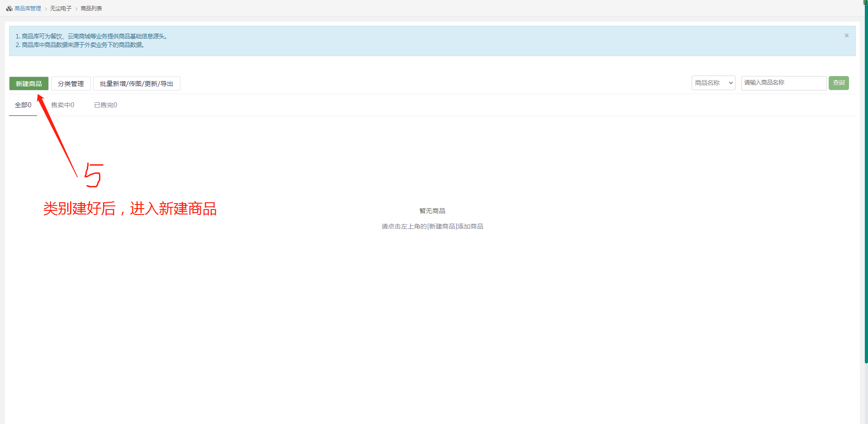The height and width of the screenshot is (424, 868).
Task: Focus the 请输入商品名称 search field
Action: click(x=783, y=83)
